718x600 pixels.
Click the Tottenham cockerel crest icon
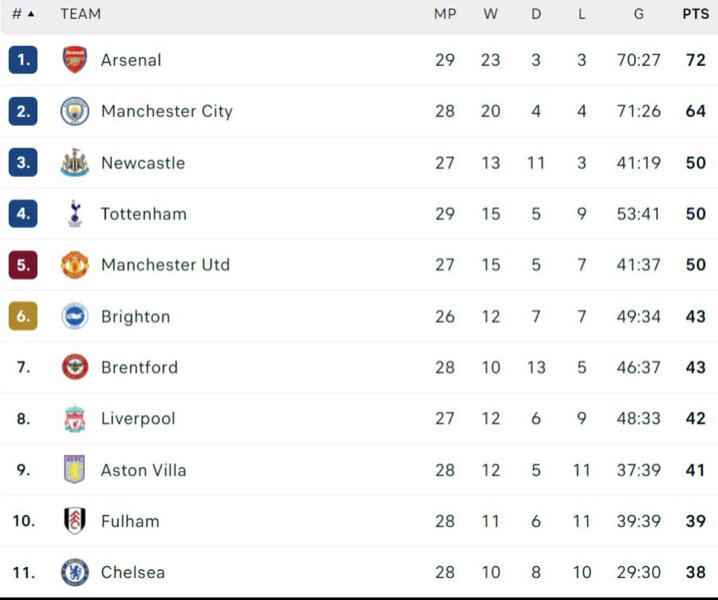[75, 214]
